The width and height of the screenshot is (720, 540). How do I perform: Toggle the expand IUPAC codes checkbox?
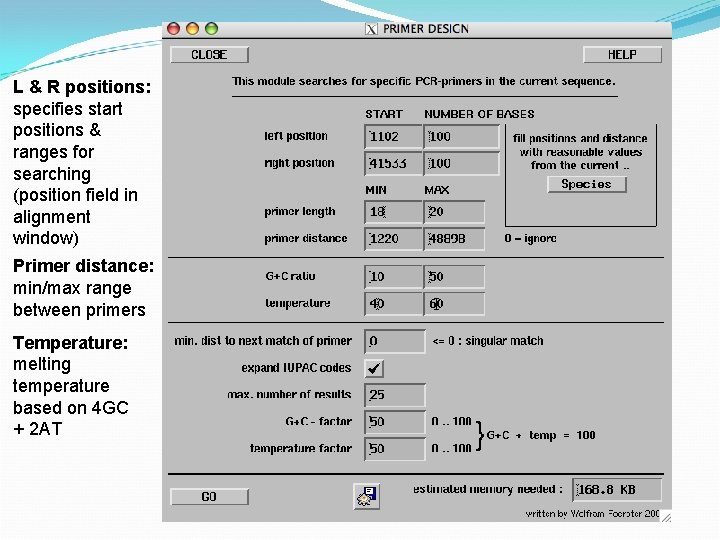click(x=374, y=368)
